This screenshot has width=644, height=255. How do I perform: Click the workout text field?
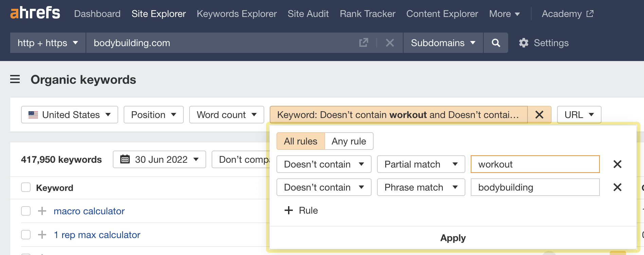pyautogui.click(x=535, y=164)
